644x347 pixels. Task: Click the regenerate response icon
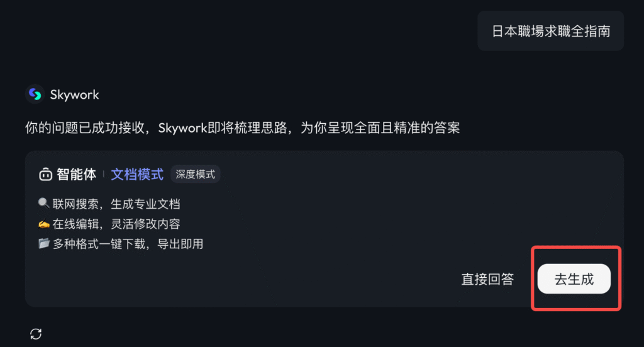[x=36, y=334]
